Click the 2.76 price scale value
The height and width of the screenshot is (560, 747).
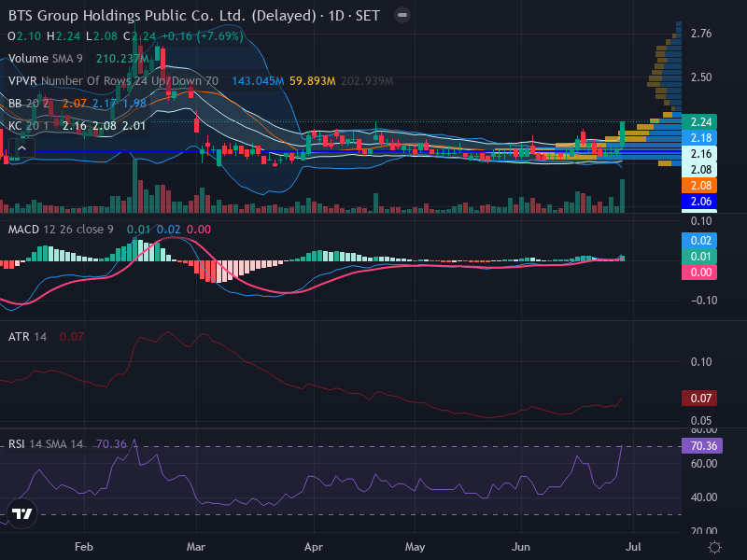[701, 34]
